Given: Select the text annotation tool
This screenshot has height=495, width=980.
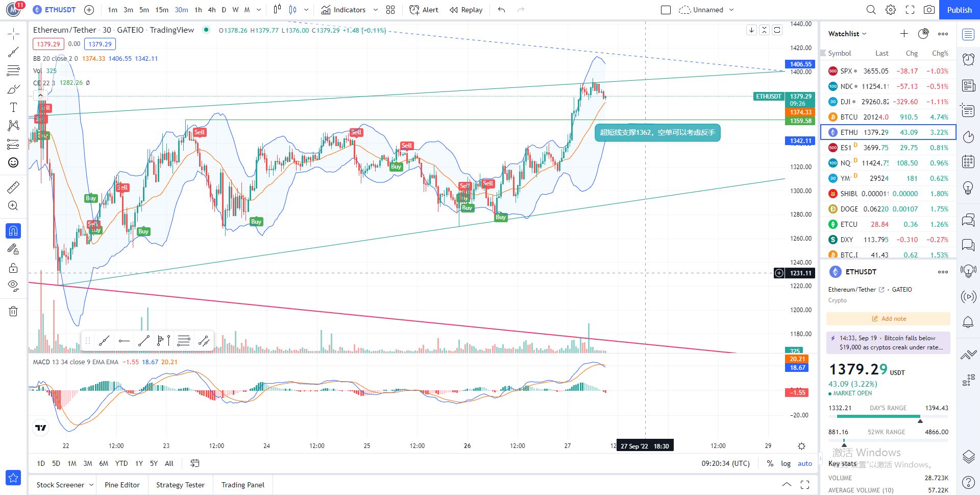Looking at the screenshot, I should pos(13,107).
